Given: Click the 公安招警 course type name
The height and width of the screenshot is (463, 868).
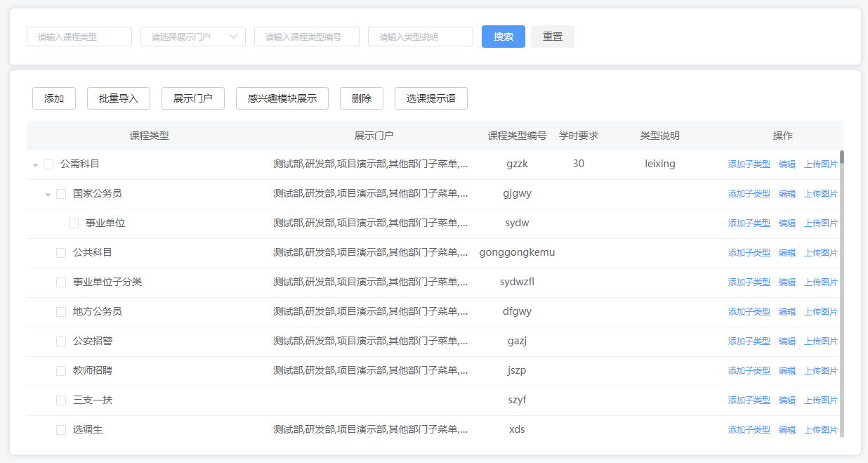Looking at the screenshot, I should pos(93,341).
